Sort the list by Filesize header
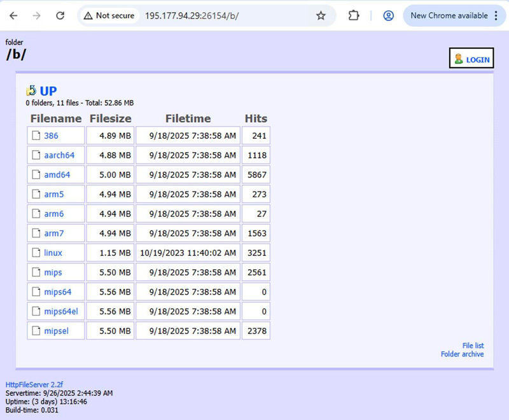Image resolution: width=509 pixels, height=420 pixels. pyautogui.click(x=110, y=118)
